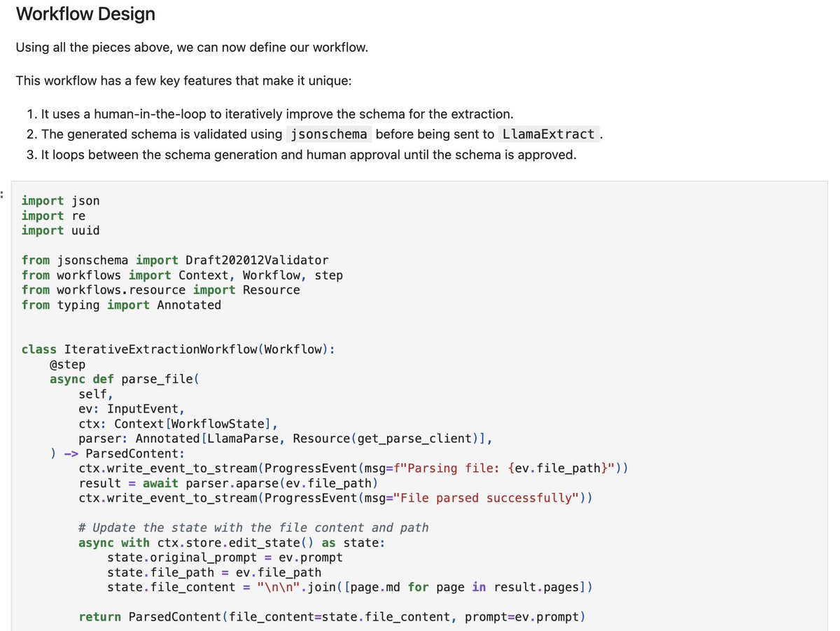Place cursor on the import json line

coord(61,201)
